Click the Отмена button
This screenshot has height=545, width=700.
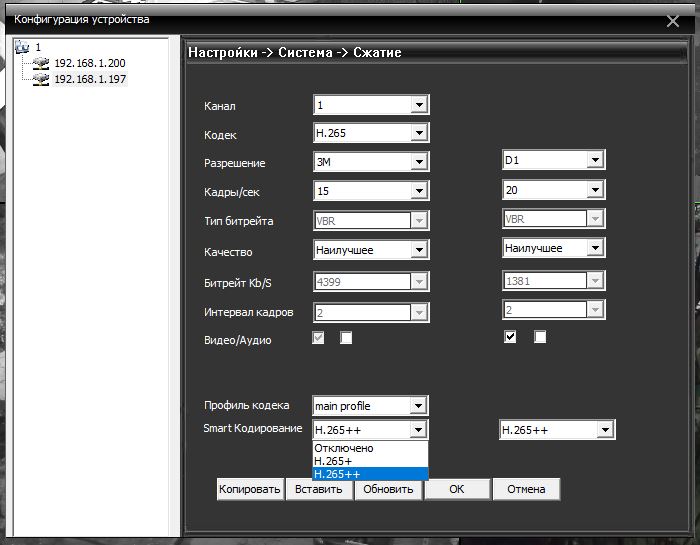pos(526,489)
